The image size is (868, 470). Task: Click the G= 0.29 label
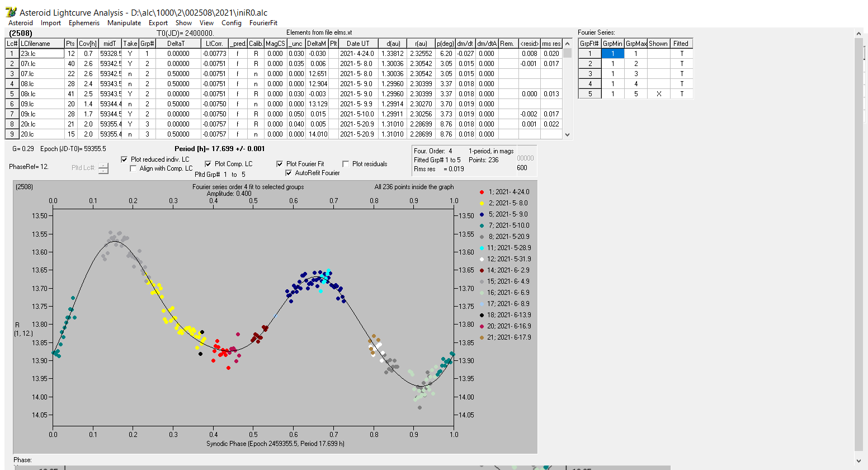[x=22, y=149]
